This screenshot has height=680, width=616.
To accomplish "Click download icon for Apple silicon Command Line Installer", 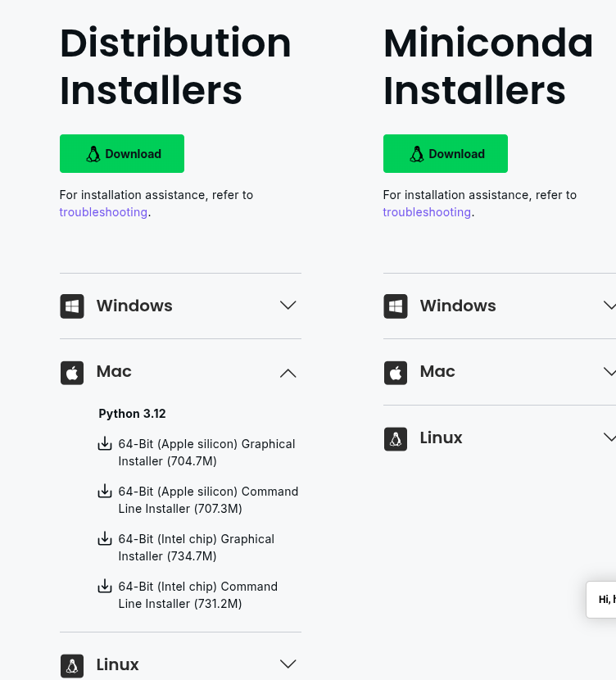I will (105, 491).
